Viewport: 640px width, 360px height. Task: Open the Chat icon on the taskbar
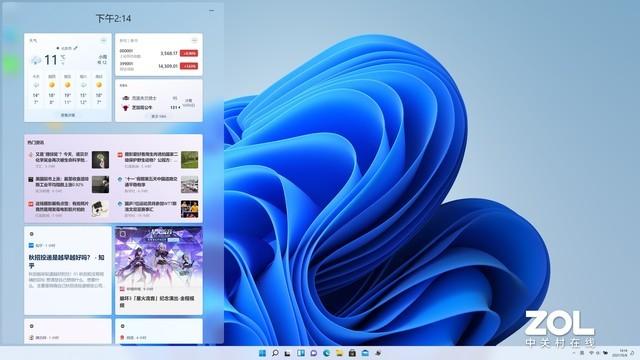[x=313, y=353]
